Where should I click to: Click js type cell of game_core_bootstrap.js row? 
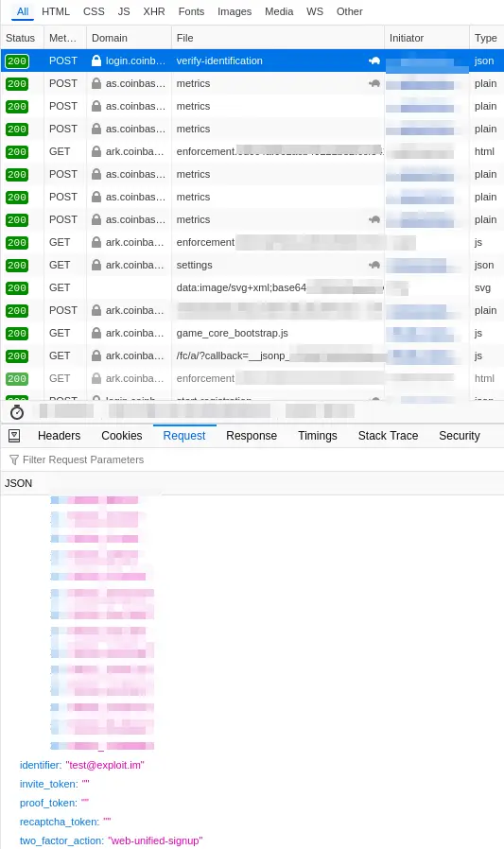point(478,333)
